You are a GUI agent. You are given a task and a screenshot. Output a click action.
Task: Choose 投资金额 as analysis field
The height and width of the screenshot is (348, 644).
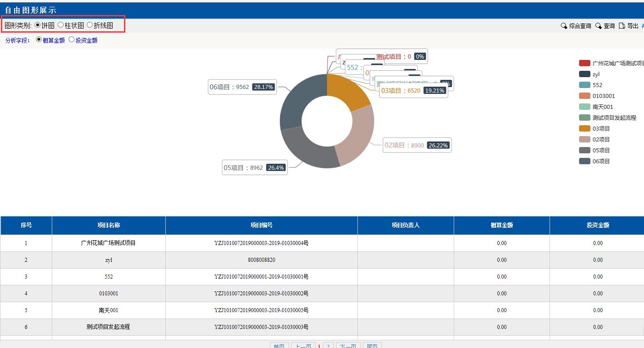coord(71,40)
